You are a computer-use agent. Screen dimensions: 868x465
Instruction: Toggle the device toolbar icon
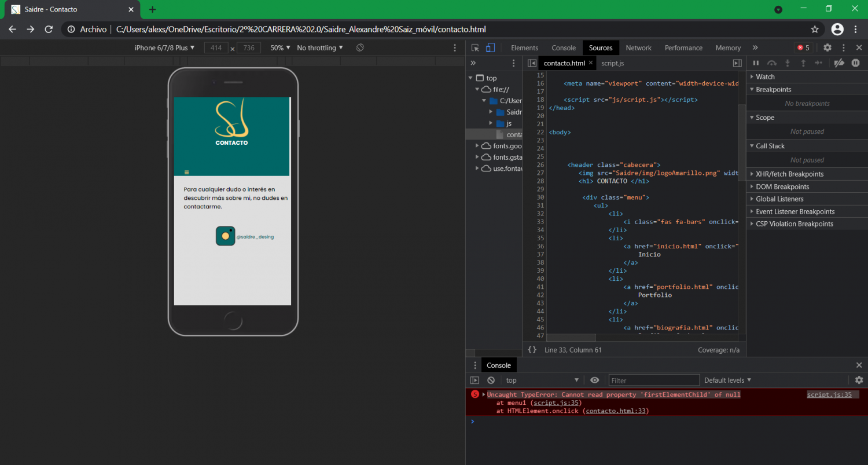[490, 48]
